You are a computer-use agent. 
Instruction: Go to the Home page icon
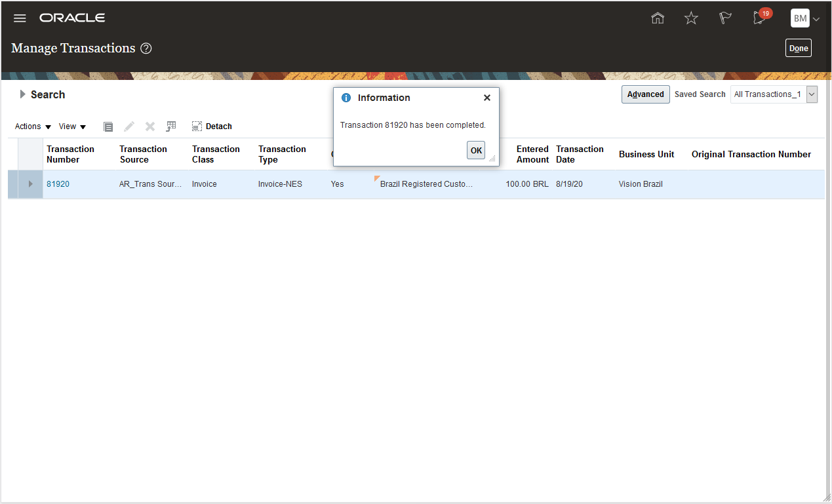coord(658,18)
